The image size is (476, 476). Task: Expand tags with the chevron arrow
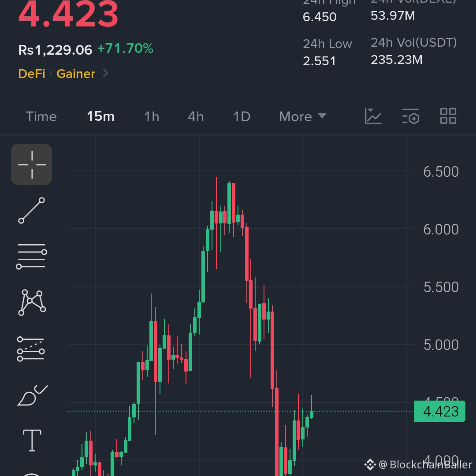105,73
